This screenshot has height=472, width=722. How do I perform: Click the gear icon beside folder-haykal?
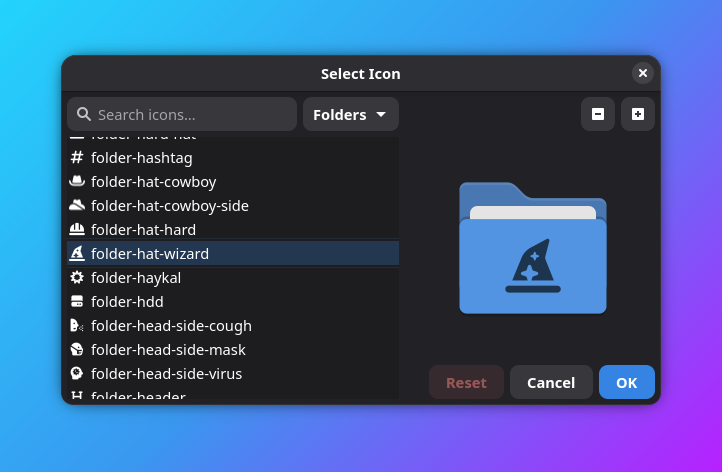[x=77, y=277]
